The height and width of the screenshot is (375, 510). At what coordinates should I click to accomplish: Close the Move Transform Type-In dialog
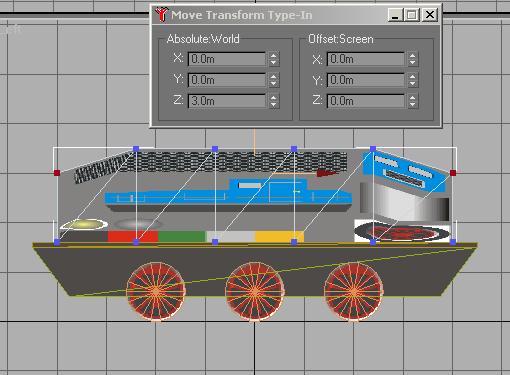pos(430,15)
